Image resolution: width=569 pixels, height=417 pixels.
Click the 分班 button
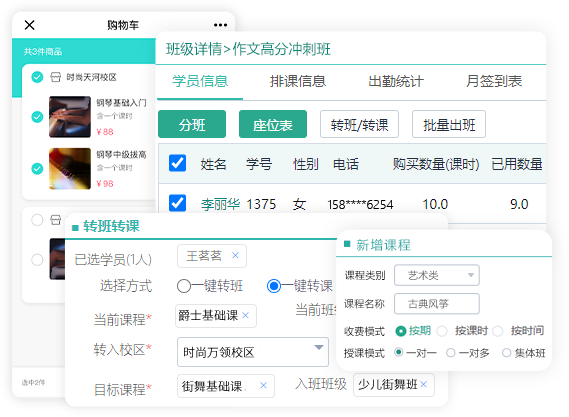192,124
